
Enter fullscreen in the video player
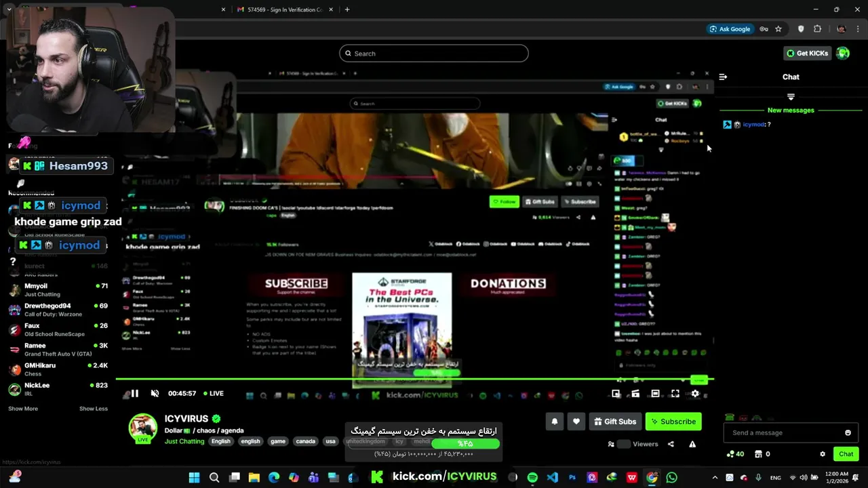point(675,393)
